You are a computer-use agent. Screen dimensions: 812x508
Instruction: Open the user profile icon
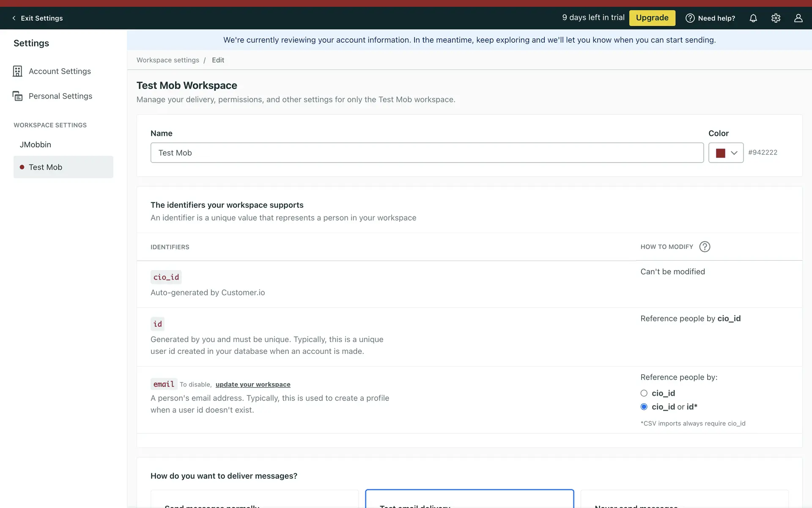tap(798, 18)
